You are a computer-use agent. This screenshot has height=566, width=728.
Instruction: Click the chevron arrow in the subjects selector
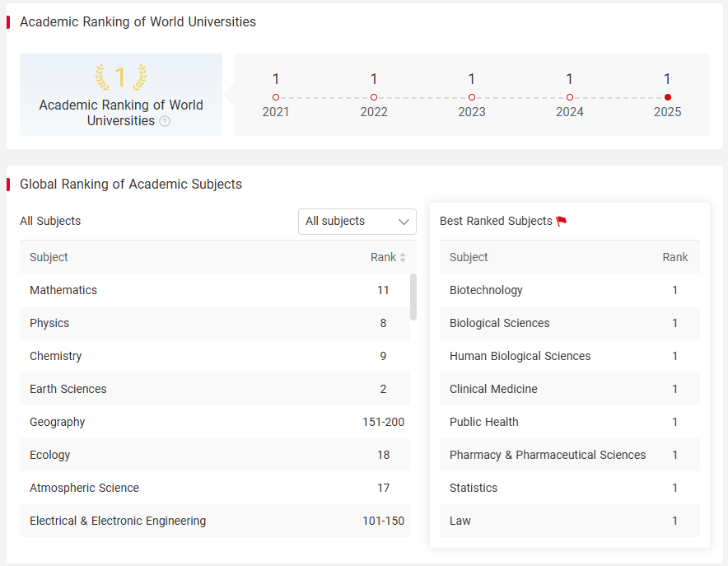pos(404,222)
